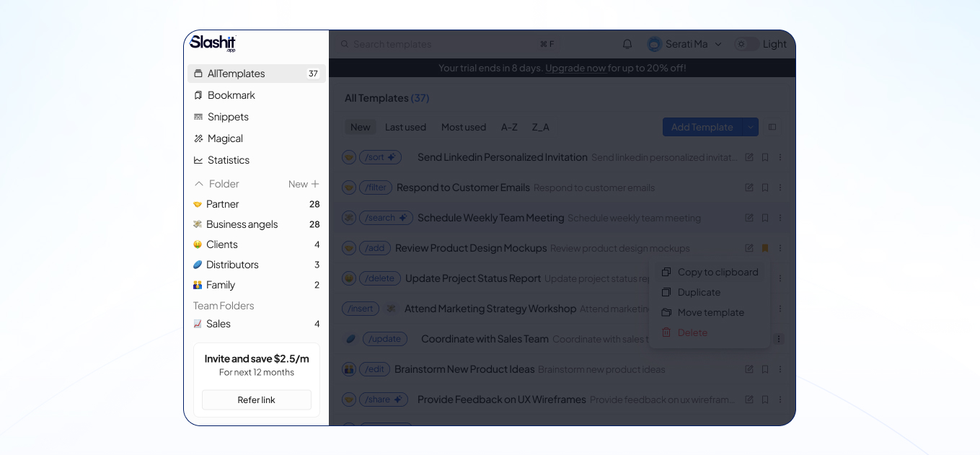Open more options for Respond to Customer Emails
The height and width of the screenshot is (455, 980).
[x=780, y=187]
